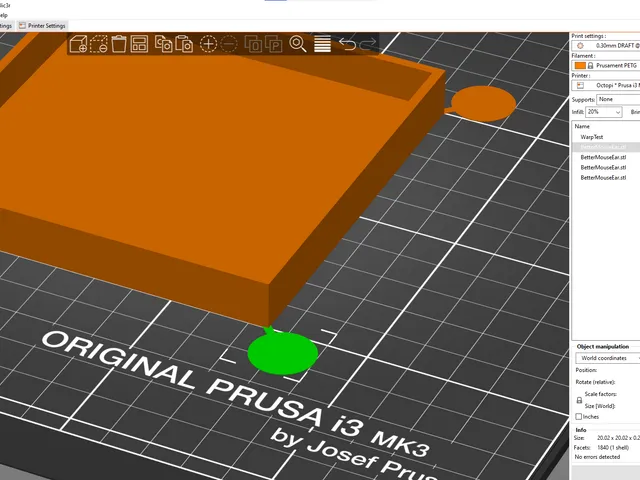Click the Add object toolbar icon
Image resolution: width=640 pixels, height=480 pixels.
pos(78,44)
